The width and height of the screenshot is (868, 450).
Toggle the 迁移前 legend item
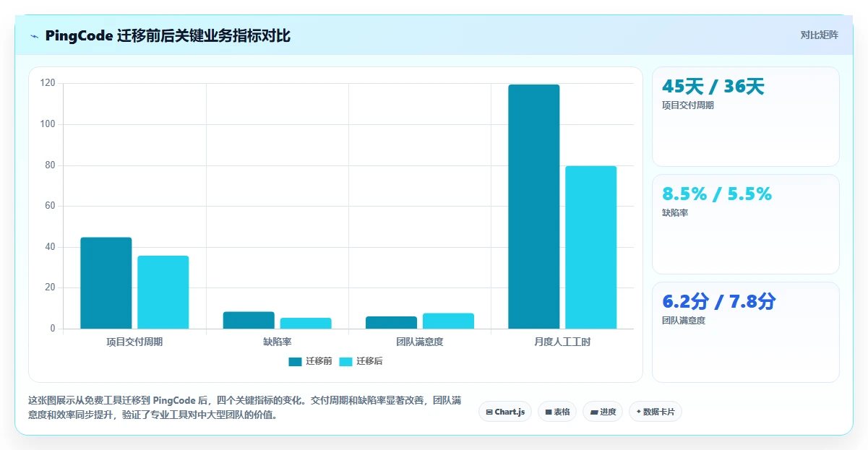click(x=310, y=361)
